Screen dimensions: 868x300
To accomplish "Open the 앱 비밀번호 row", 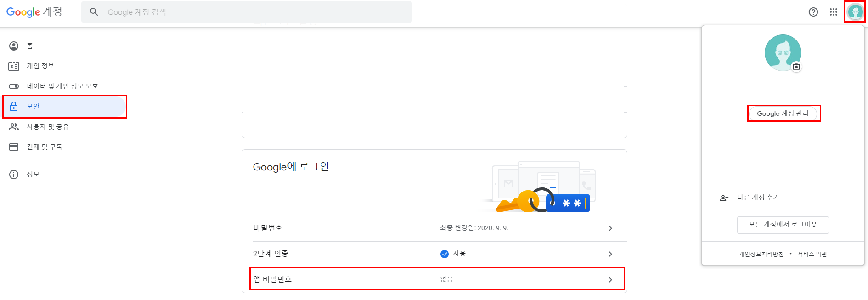I will tap(437, 279).
